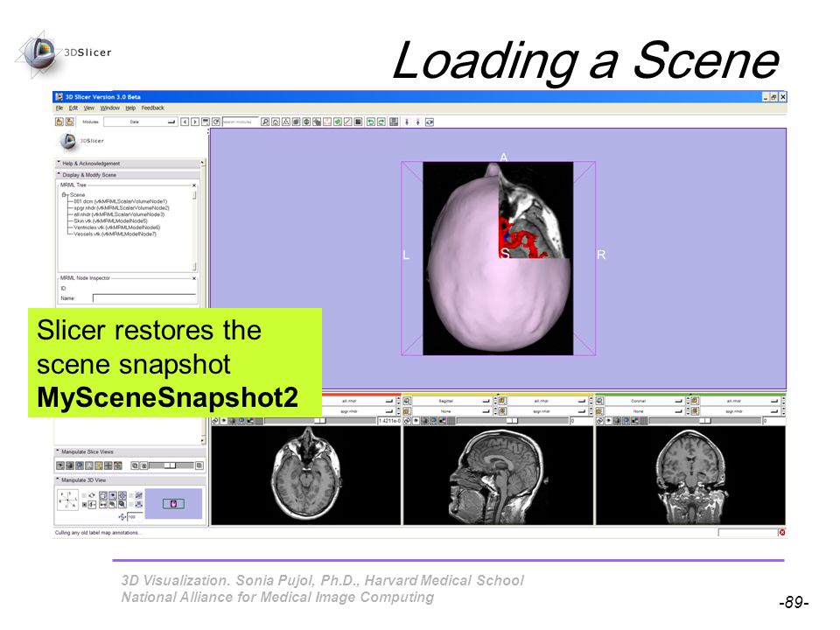
Task: Select Skin.vtk model node in tree
Action: (110, 220)
